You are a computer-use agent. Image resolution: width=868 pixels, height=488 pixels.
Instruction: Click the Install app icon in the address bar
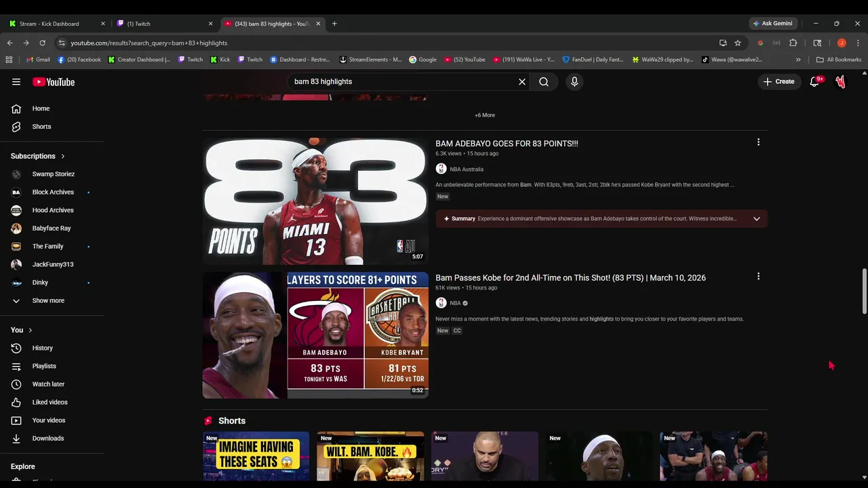pyautogui.click(x=723, y=43)
